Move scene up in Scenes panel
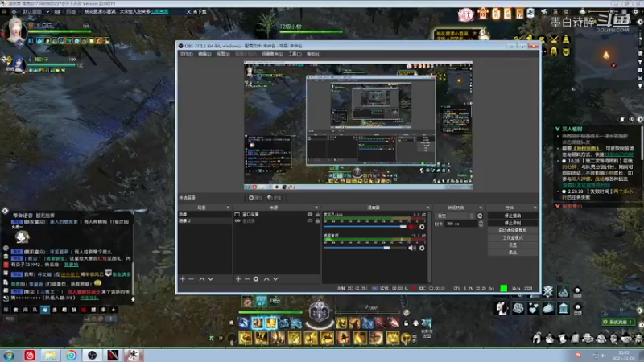The width and height of the screenshot is (644, 362). click(x=202, y=279)
